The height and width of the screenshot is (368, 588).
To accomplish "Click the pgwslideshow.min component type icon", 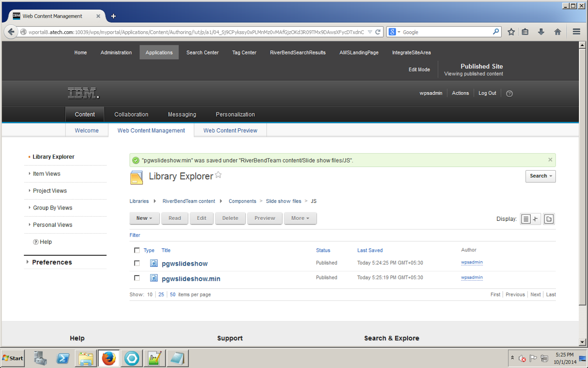I will click(x=154, y=278).
